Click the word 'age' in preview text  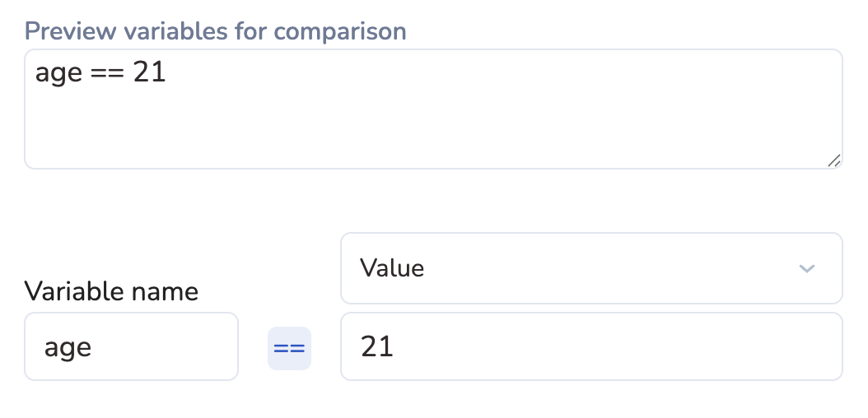tap(58, 73)
